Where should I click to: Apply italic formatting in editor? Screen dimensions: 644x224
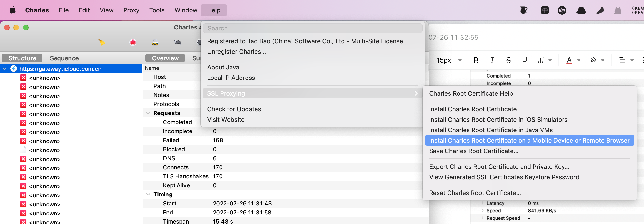click(492, 60)
